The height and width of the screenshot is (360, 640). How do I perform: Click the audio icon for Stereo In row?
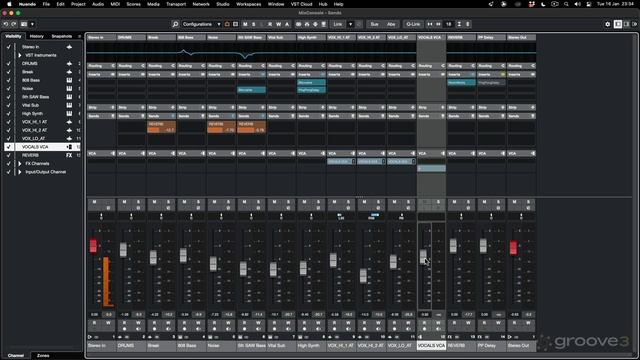coord(69,47)
